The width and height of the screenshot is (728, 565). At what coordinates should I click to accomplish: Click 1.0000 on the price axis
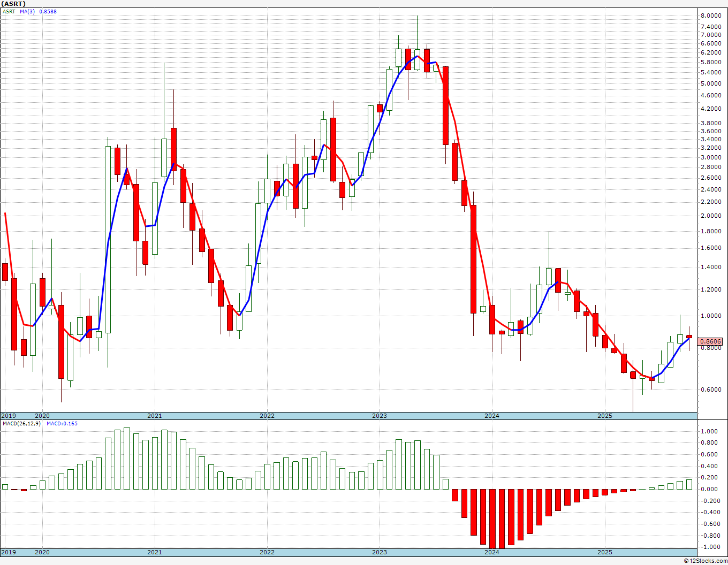(x=710, y=316)
